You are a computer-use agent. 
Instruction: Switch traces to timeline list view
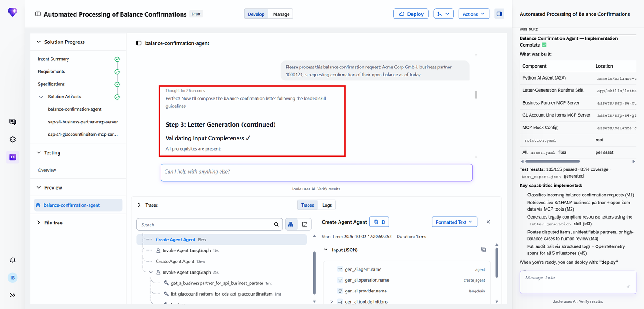point(305,224)
